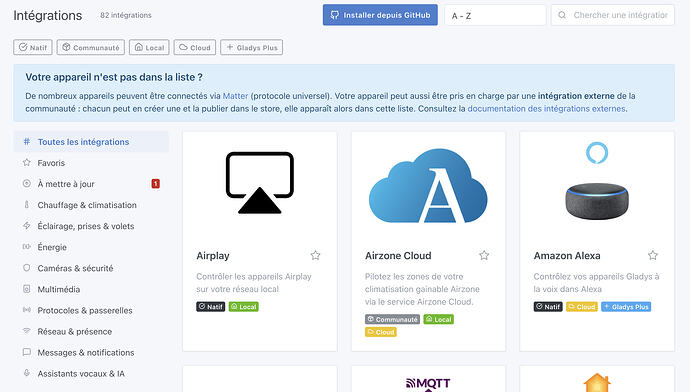Click Natif tag on Airplay card
690x392 pixels.
(211, 307)
